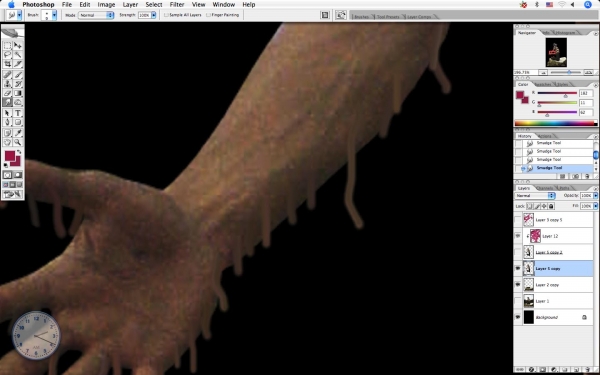Select the Healing Brush tool

click(x=7, y=75)
